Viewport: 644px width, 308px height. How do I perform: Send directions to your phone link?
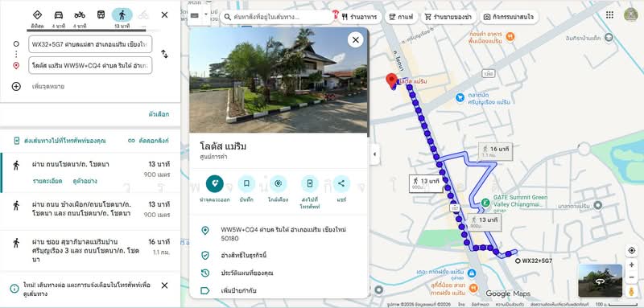[x=60, y=141]
